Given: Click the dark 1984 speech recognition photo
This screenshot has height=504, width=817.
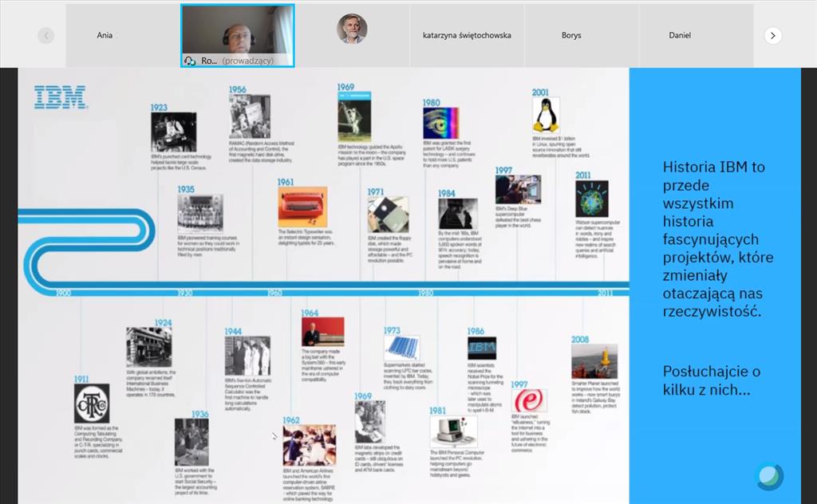Looking at the screenshot, I should coord(458,214).
